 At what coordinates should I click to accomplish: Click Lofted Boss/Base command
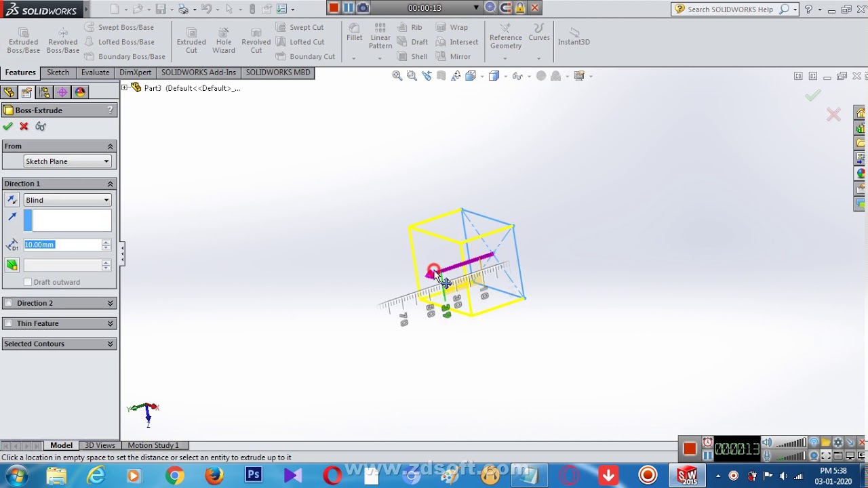[x=119, y=42]
